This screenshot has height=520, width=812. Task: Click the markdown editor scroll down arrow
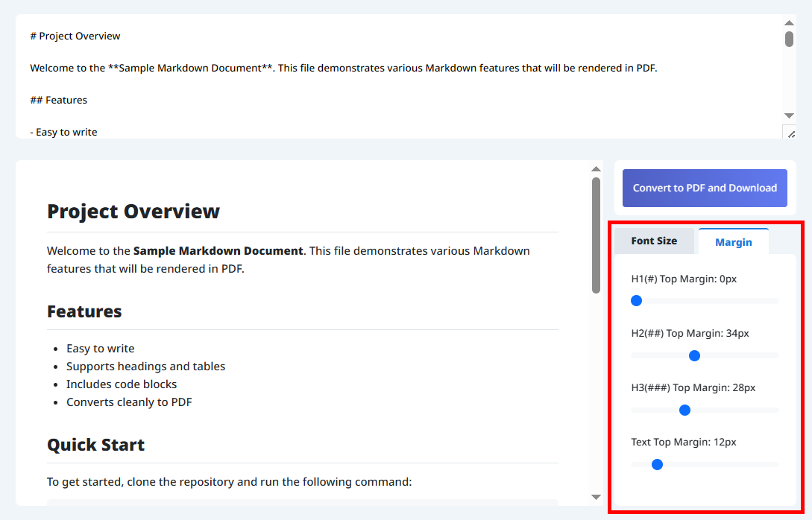coord(789,116)
